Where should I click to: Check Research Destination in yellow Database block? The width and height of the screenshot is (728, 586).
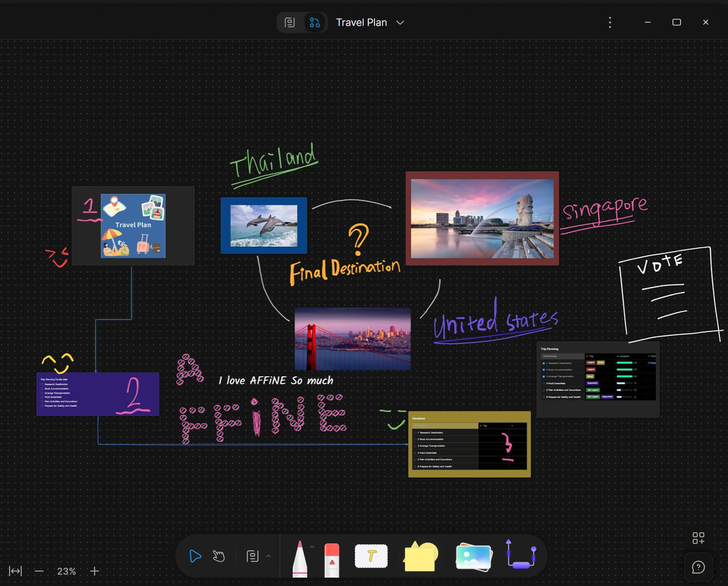click(415, 433)
